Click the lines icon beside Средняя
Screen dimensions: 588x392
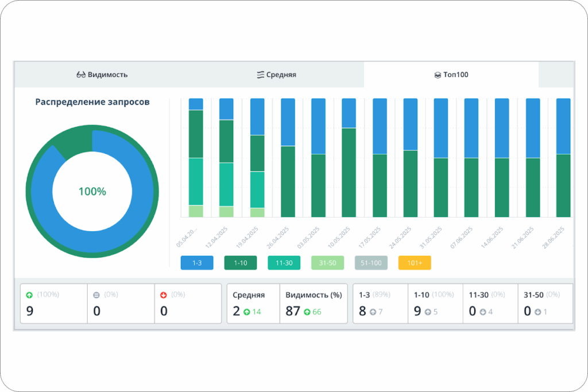click(x=260, y=75)
